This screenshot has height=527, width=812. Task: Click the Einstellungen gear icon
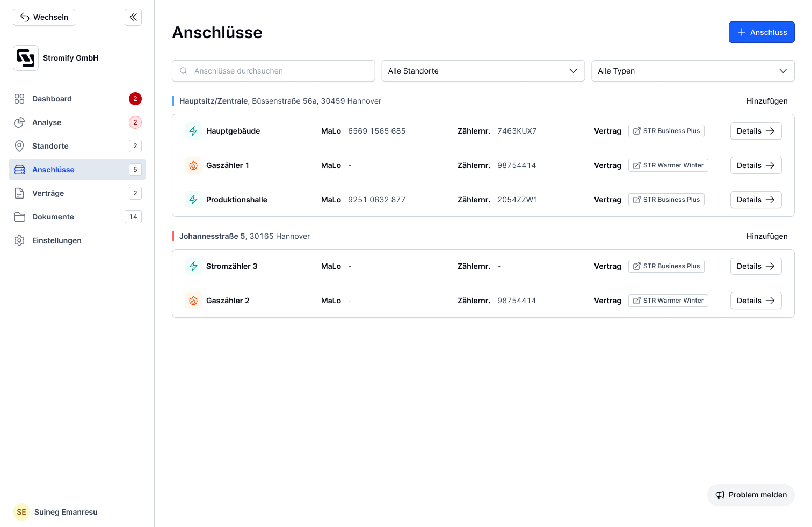[19, 240]
